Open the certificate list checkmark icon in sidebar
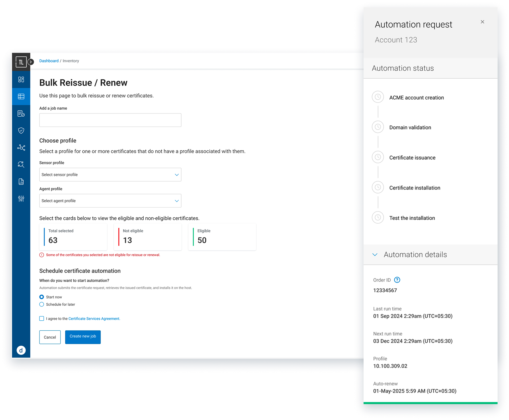The width and height of the screenshot is (509, 420). (21, 114)
